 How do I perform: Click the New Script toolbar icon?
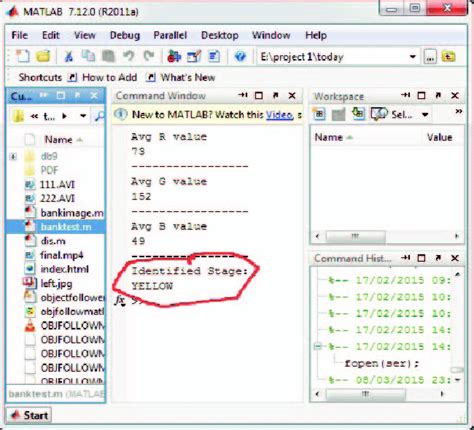[x=23, y=56]
